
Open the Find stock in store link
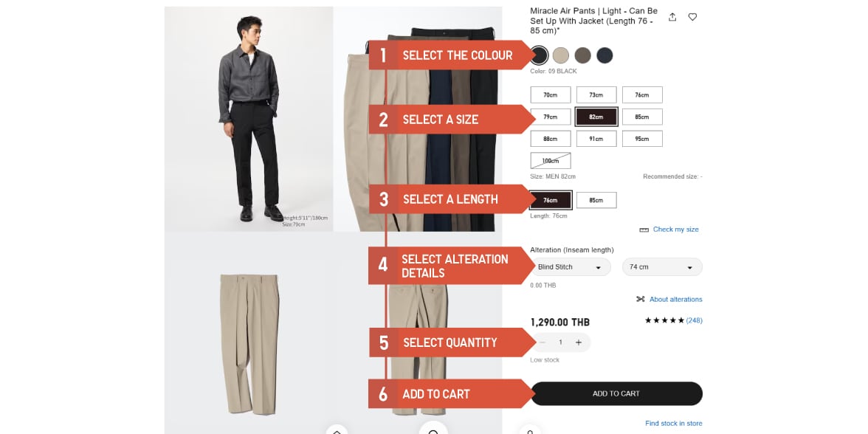(x=674, y=424)
